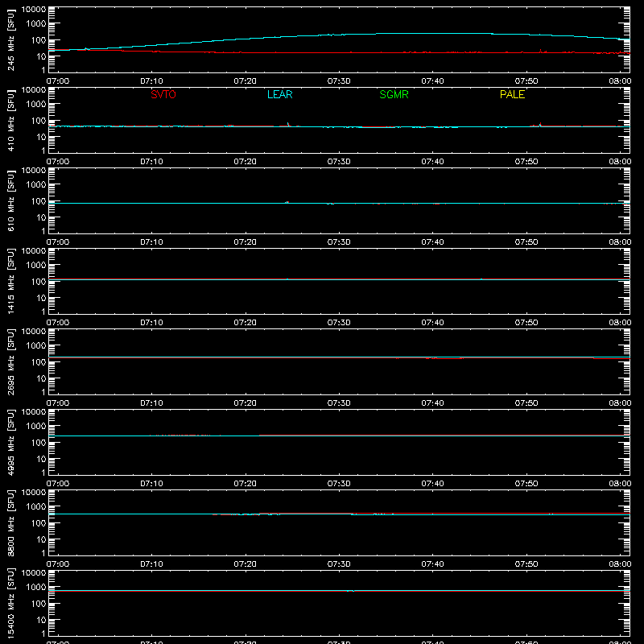Click 07:00 tick label under 610 MHz panel
Screen dimensions: 644x644
pyautogui.click(x=58, y=242)
